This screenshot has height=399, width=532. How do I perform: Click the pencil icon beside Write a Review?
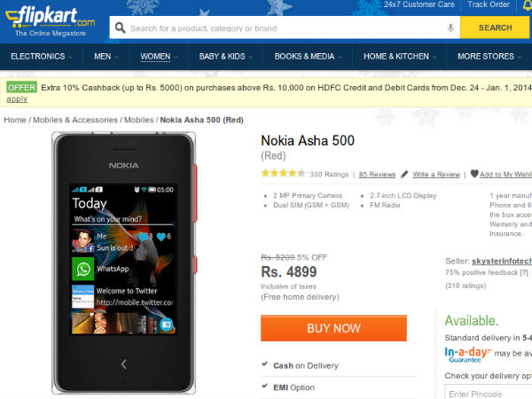point(405,175)
